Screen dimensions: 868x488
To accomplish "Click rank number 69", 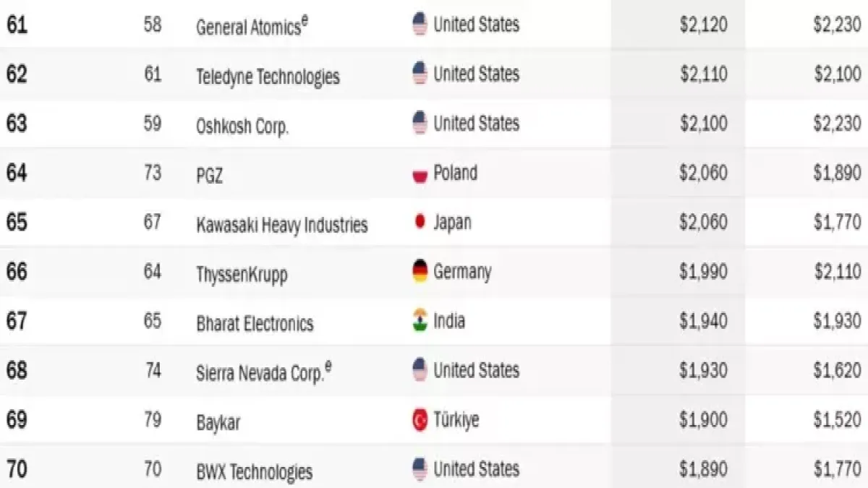I will (x=17, y=420).
